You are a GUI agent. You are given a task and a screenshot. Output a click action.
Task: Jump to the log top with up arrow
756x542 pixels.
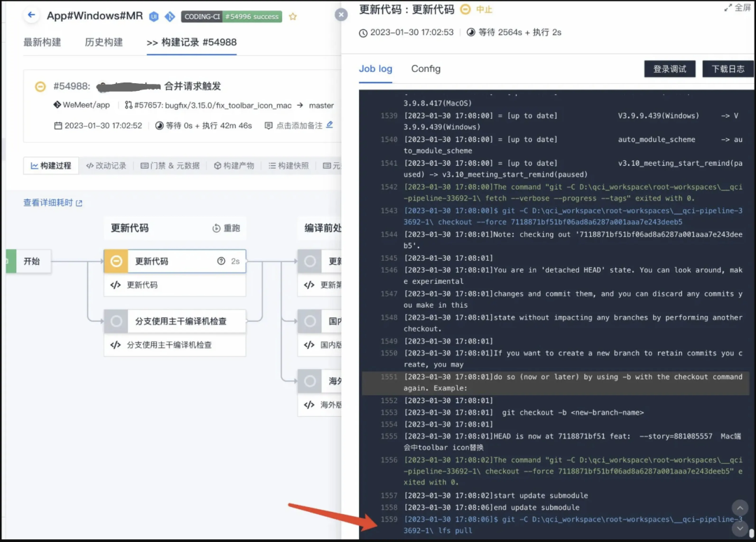(x=740, y=507)
